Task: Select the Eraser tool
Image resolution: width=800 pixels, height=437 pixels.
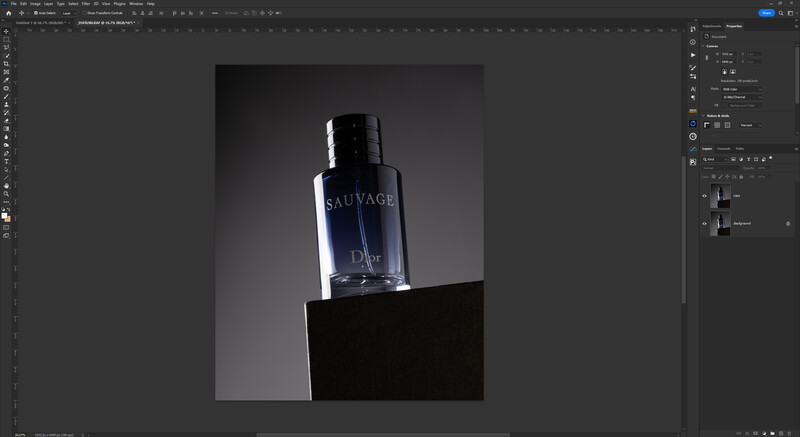Action: 6,121
